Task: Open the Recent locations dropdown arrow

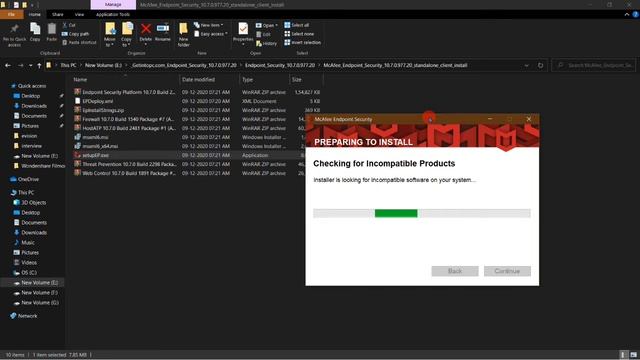Action: (30, 65)
